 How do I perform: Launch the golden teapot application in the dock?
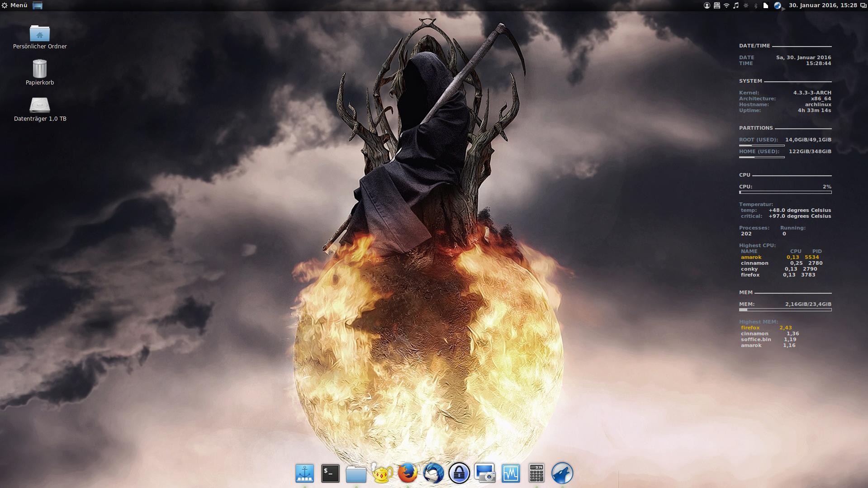click(382, 474)
